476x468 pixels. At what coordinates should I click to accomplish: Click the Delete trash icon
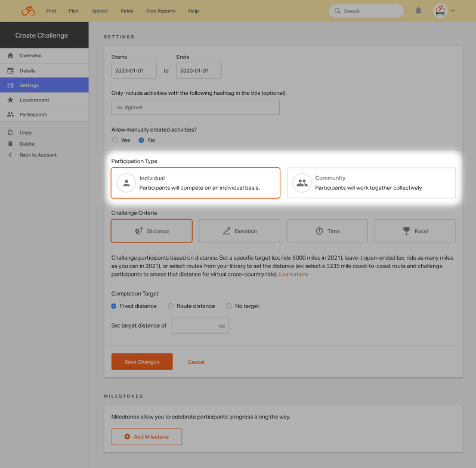click(x=10, y=144)
